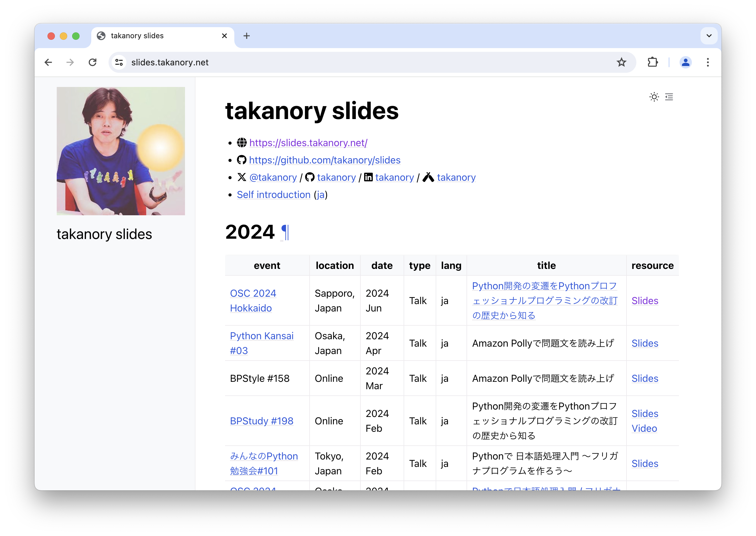Toggle light/dark theme with the sun icon
Viewport: 756px width, 536px height.
click(654, 97)
